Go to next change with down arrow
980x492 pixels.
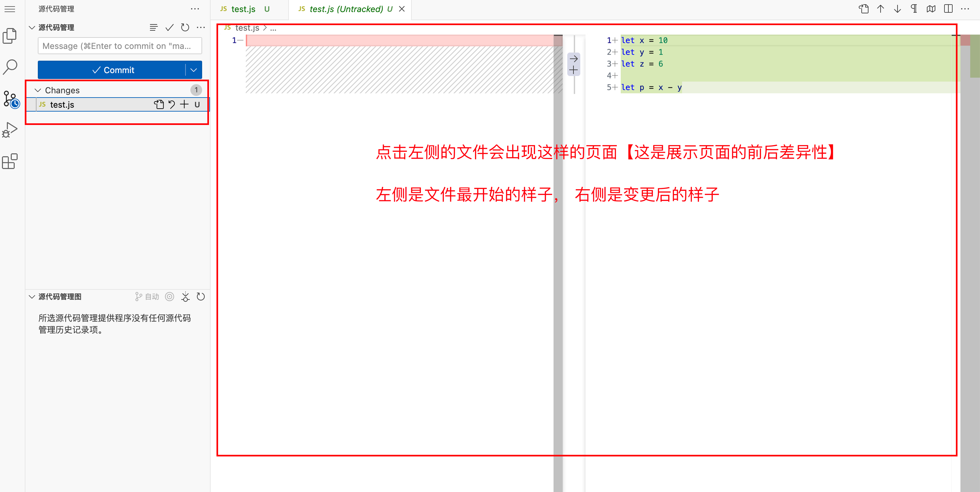(898, 9)
